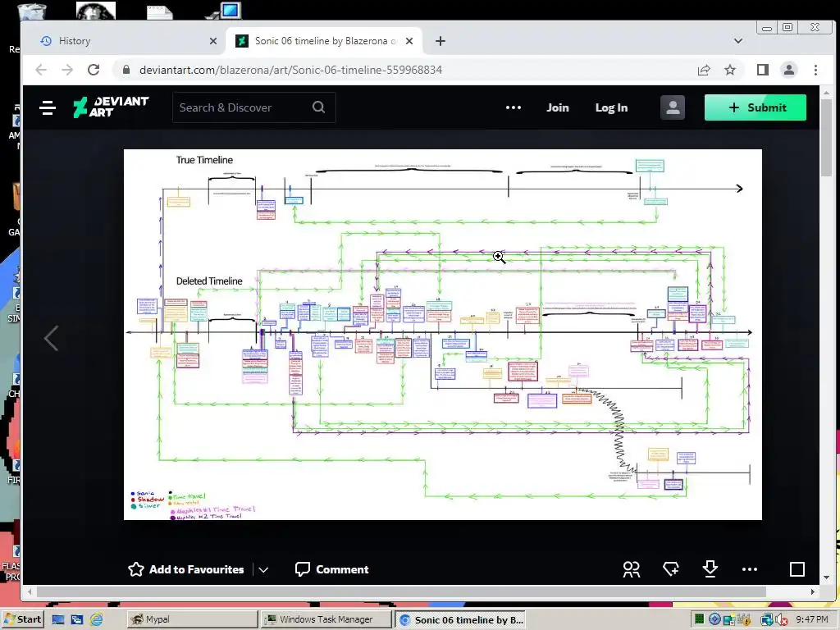Open the three-dot more menu in header
This screenshot has width=840, height=630.
[514, 107]
